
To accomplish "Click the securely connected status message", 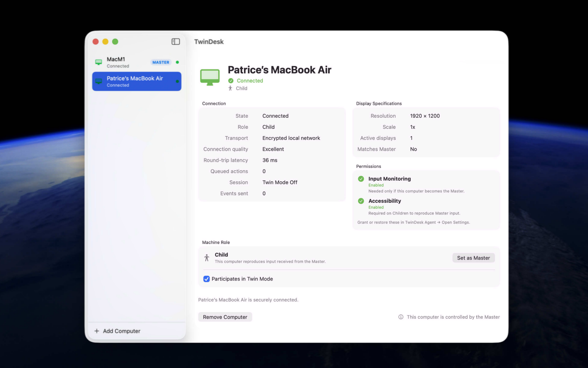I will [248, 300].
